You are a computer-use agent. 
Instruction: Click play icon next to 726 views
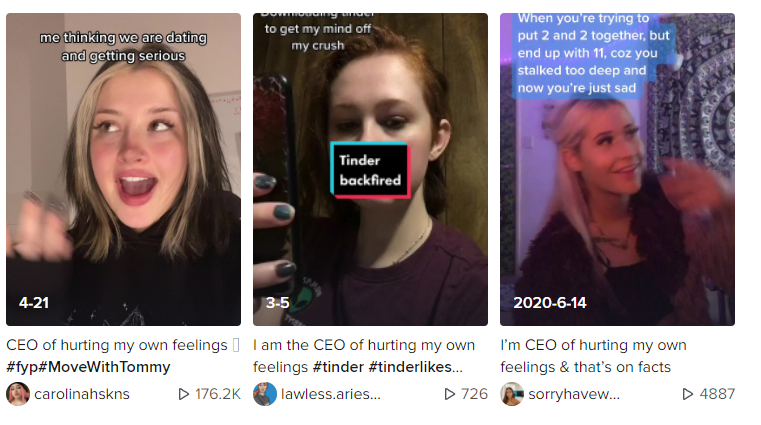tap(450, 394)
